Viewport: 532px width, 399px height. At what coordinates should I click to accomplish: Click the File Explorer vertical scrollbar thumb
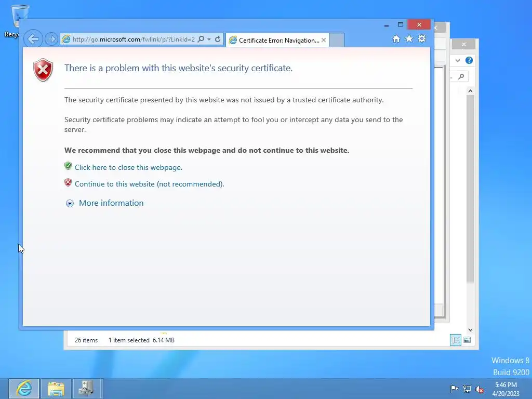coord(470,188)
